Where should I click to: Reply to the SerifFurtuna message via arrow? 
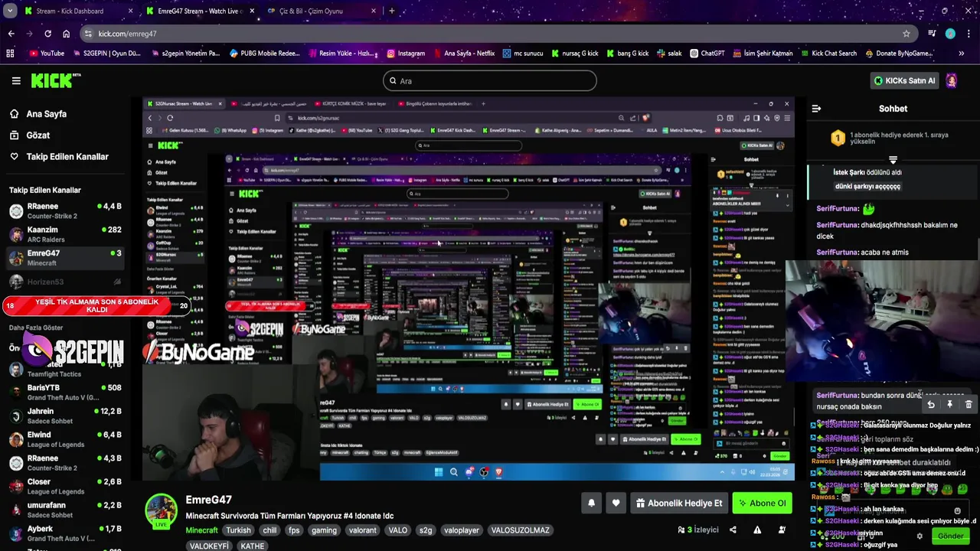coord(931,405)
